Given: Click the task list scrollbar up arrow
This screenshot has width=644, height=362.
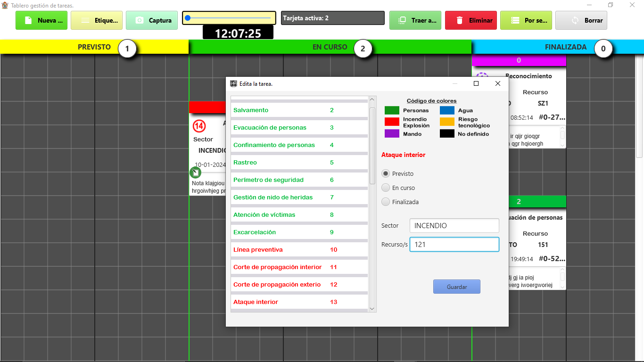Looking at the screenshot, I should coord(372,99).
